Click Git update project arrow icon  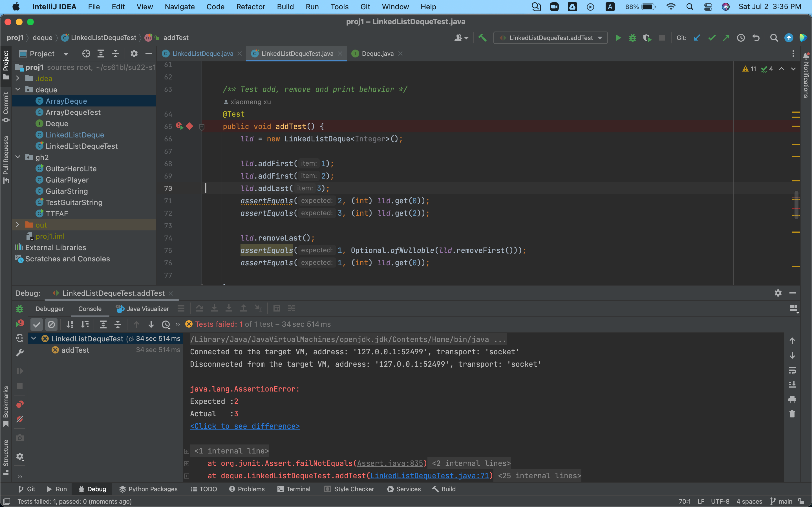(697, 38)
